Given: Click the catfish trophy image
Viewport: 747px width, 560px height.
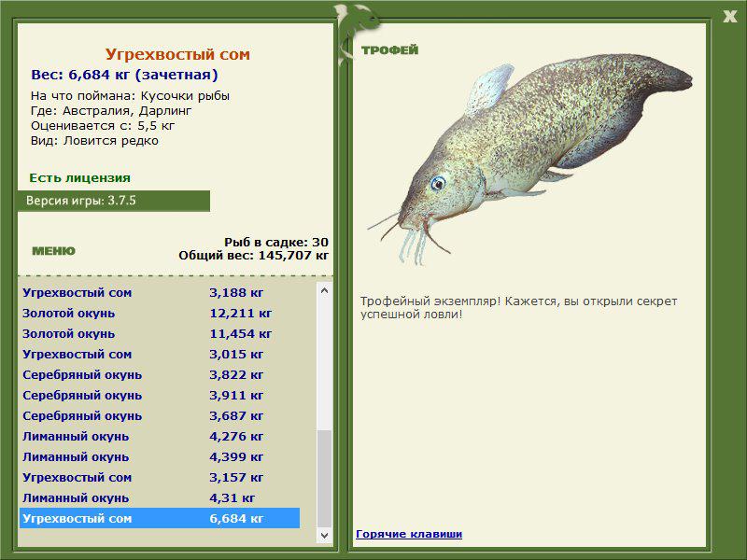Looking at the screenshot, I should [529, 159].
